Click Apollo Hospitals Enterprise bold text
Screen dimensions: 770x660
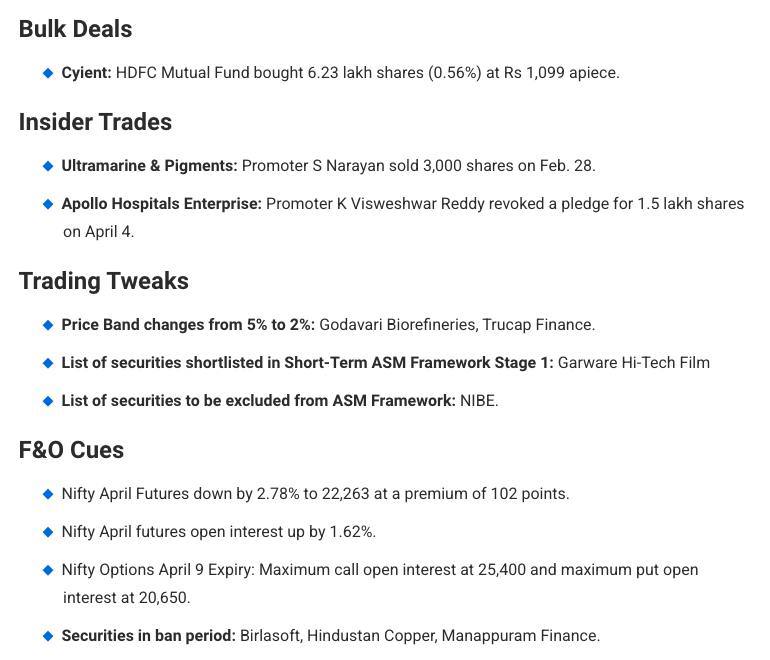point(162,204)
